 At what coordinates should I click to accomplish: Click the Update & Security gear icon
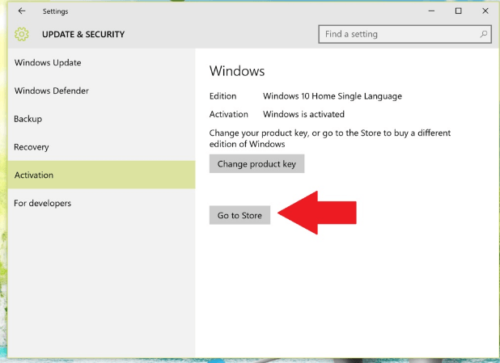point(22,34)
